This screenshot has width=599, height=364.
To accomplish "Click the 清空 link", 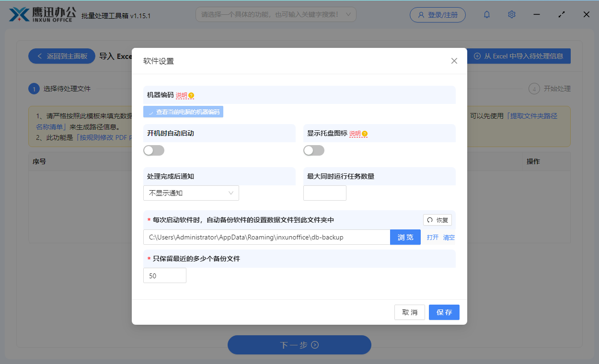I will pos(449,237).
